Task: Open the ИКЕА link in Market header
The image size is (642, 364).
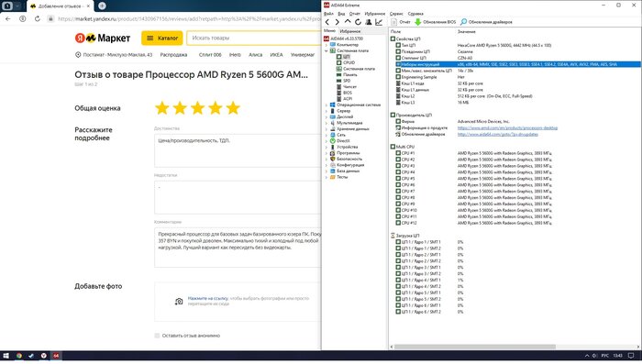Action: click(276, 55)
